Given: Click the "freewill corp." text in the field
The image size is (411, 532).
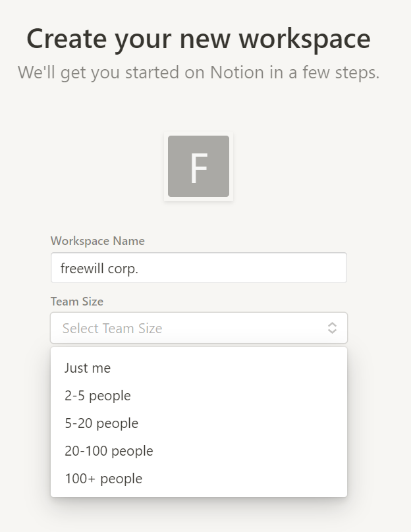Looking at the screenshot, I should coord(99,268).
